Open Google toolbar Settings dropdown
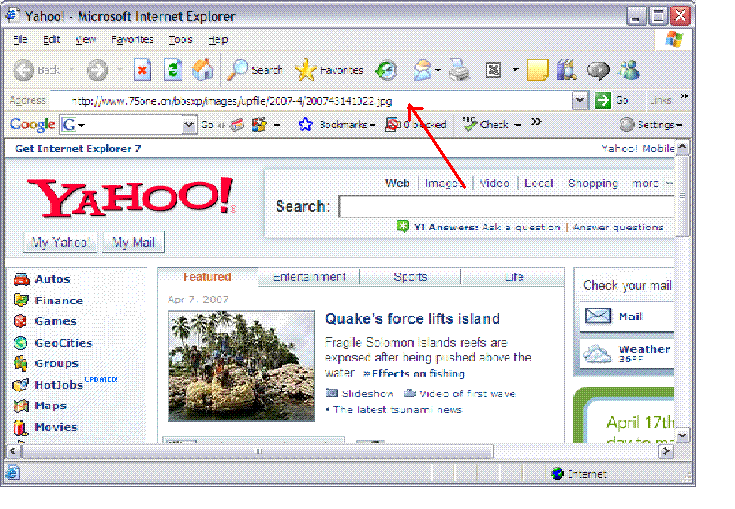The width and height of the screenshot is (735, 509). tap(650, 125)
